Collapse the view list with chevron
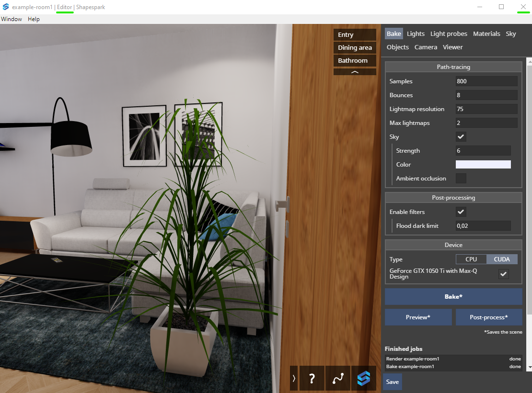This screenshot has width=532, height=393. click(355, 72)
